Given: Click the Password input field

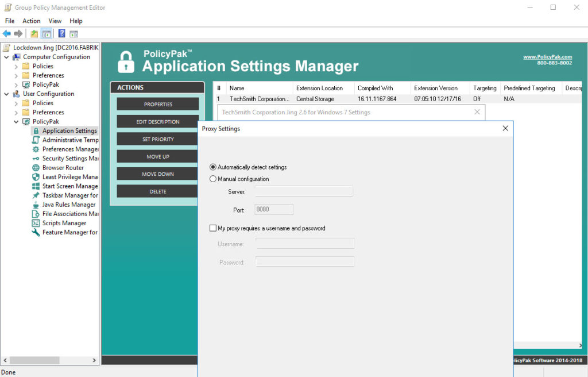Looking at the screenshot, I should (x=305, y=261).
